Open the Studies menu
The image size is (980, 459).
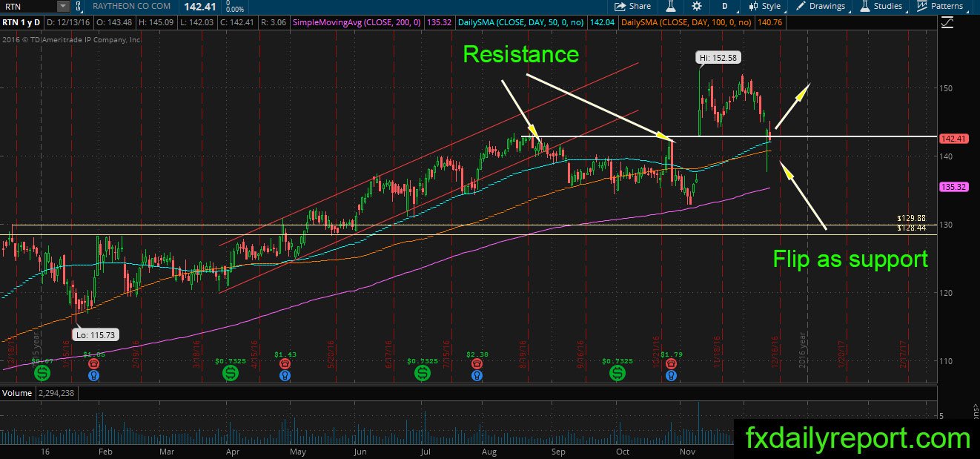coord(881,6)
